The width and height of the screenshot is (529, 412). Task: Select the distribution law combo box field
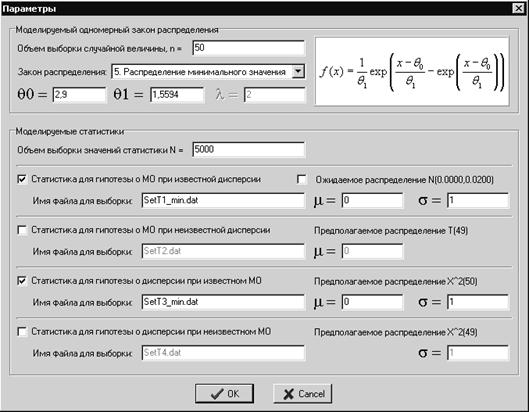(x=208, y=72)
